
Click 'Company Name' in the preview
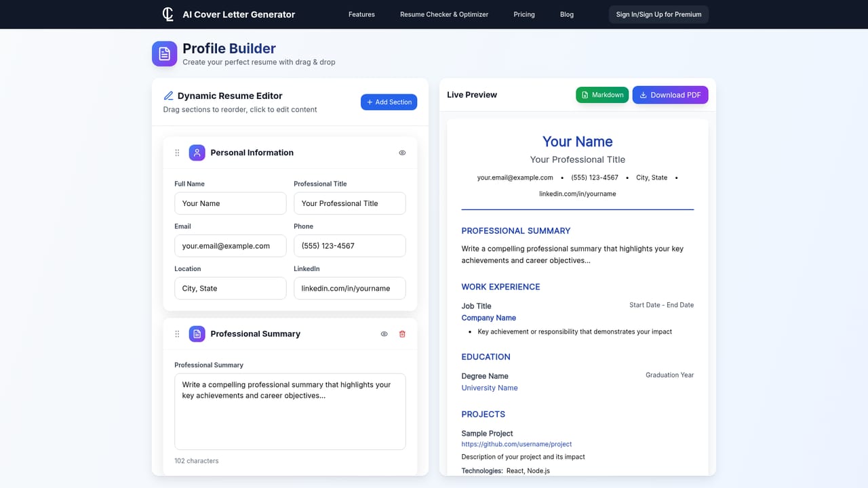[x=489, y=318]
